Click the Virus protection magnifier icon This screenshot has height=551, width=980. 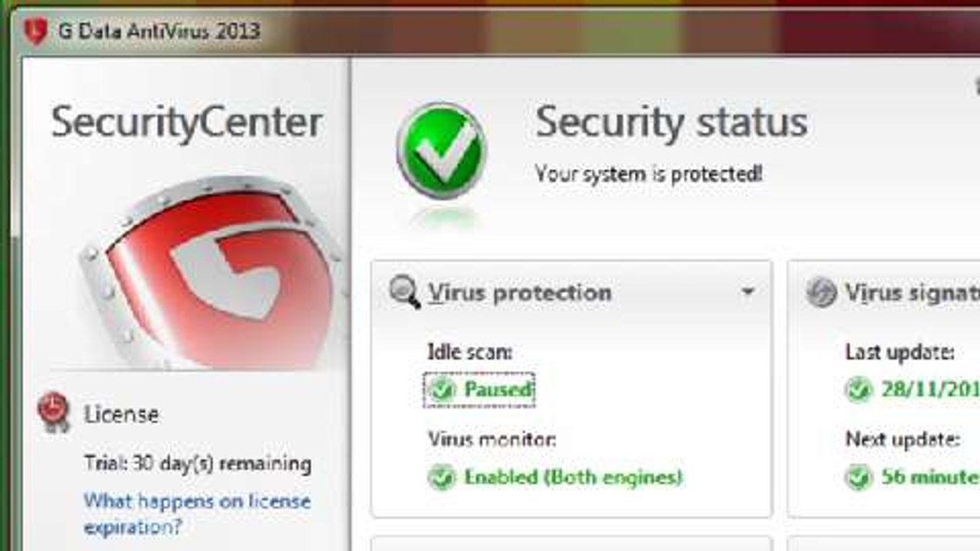404,292
